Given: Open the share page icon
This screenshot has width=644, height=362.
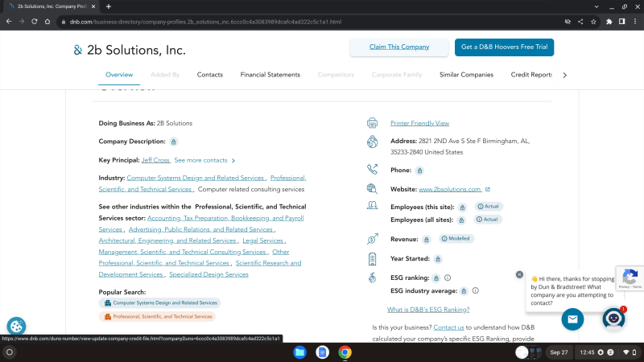Looking at the screenshot, I should [x=580, y=22].
